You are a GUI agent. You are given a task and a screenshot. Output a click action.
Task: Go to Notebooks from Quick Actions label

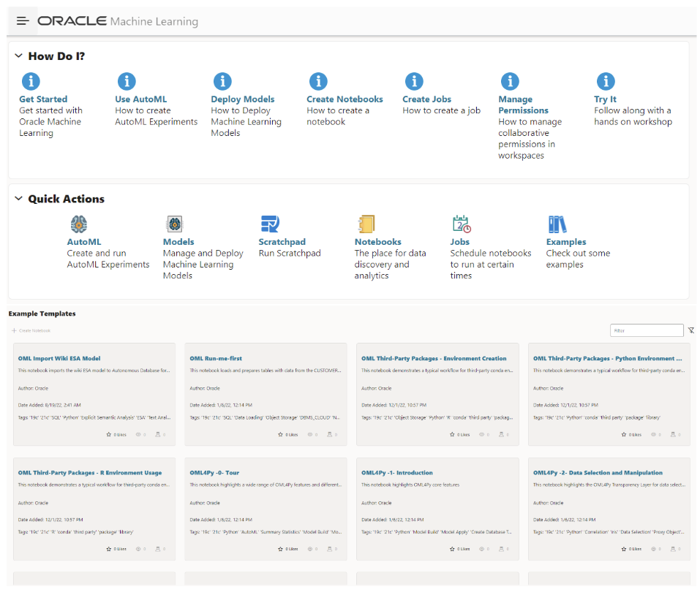click(378, 242)
